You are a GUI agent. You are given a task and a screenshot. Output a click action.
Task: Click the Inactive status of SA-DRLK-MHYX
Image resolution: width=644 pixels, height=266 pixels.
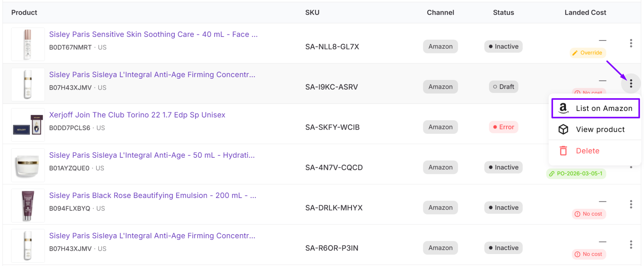pos(503,208)
